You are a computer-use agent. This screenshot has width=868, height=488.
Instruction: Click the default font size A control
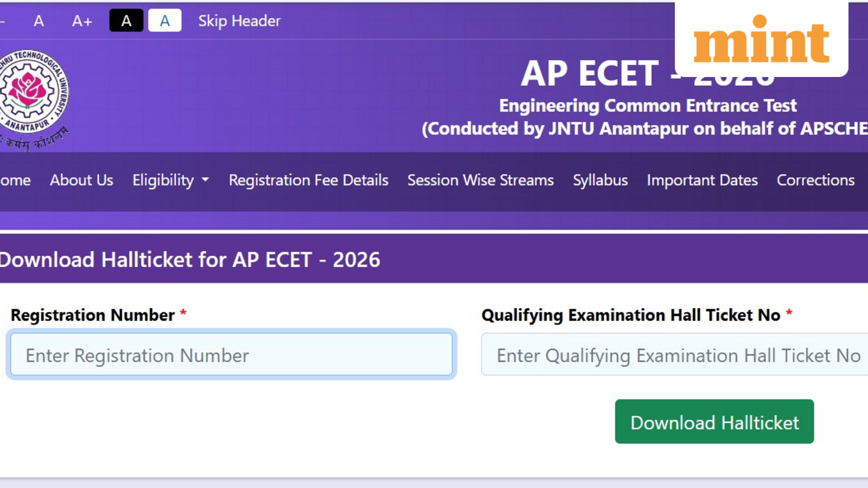(38, 21)
